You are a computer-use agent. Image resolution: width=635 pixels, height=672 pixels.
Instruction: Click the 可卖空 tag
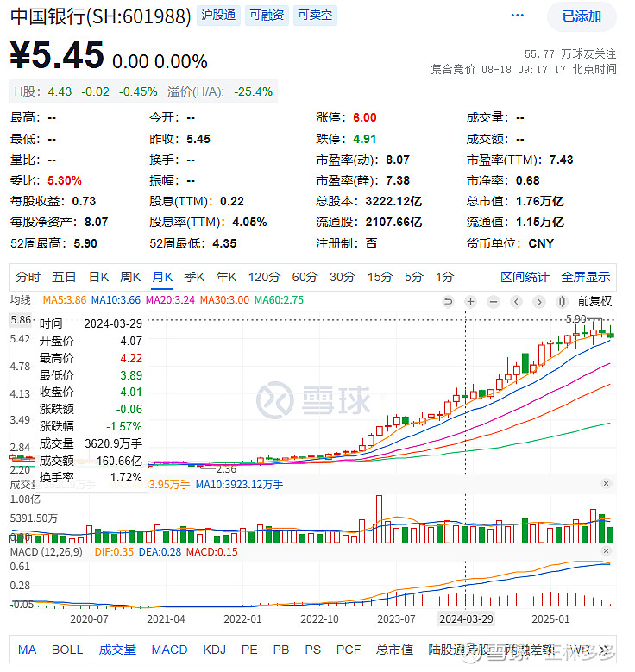[x=315, y=16]
